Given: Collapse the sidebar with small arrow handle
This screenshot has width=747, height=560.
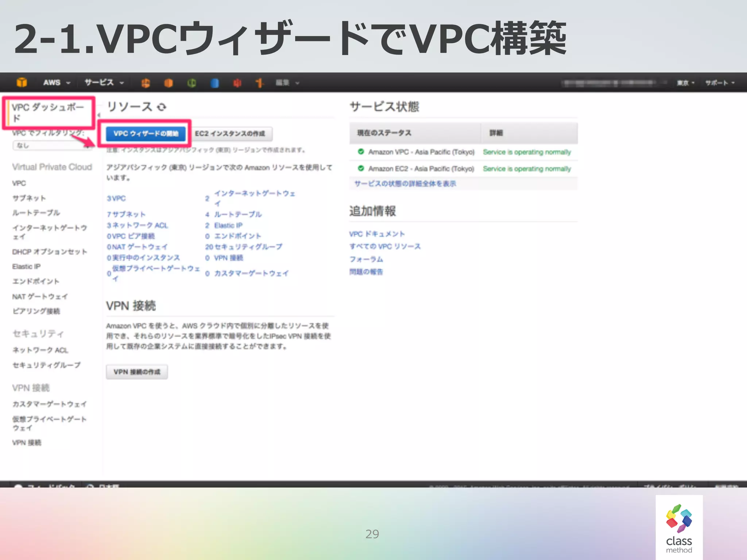Looking at the screenshot, I should pos(99,115).
